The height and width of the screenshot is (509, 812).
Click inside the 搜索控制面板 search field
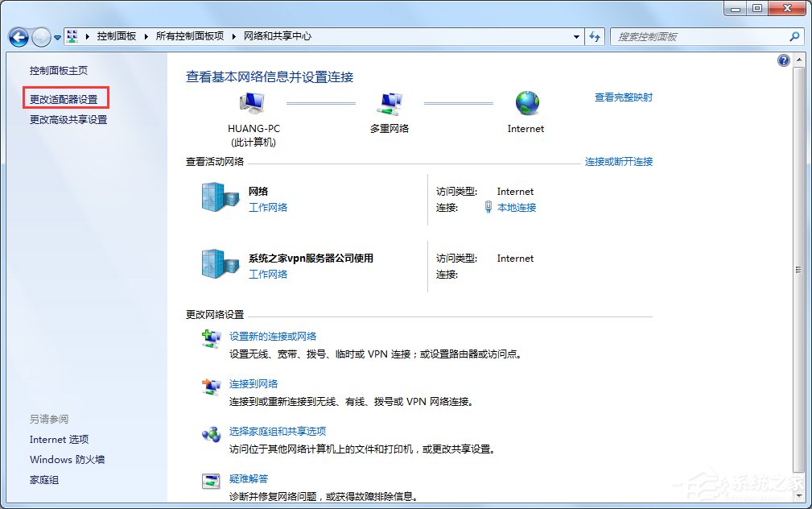tap(704, 36)
